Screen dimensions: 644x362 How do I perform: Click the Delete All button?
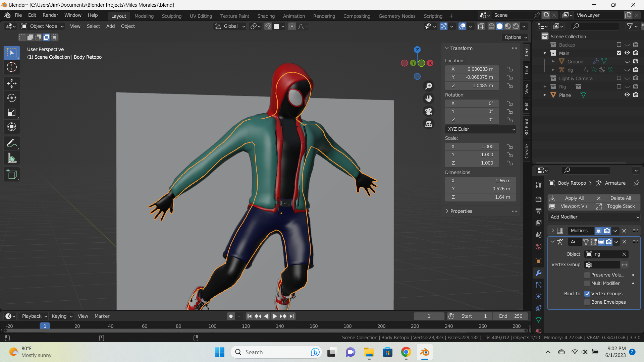click(x=618, y=198)
